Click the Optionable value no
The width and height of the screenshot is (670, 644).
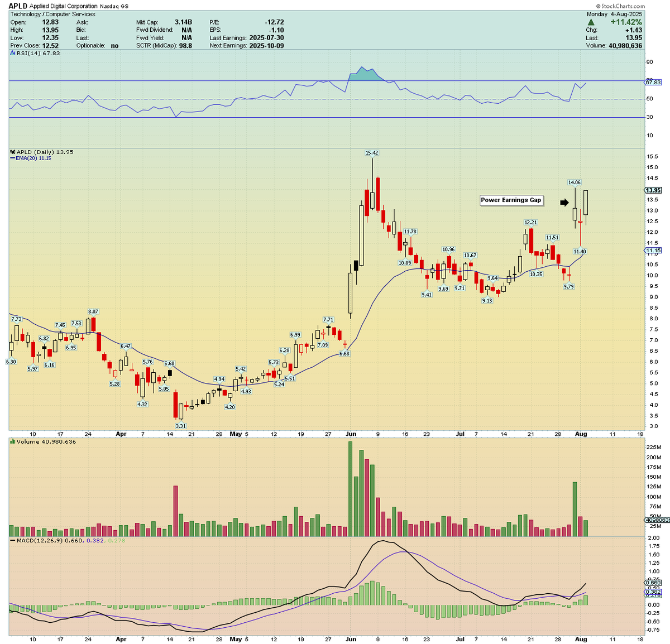click(x=114, y=46)
